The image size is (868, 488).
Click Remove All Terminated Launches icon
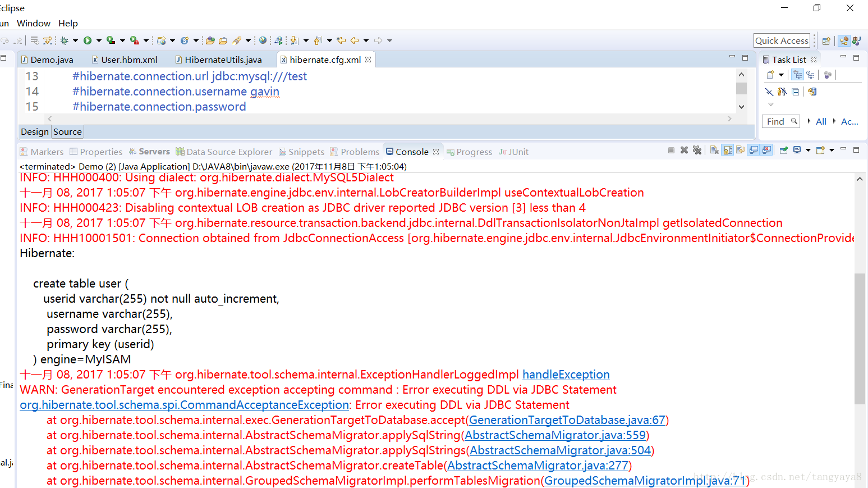697,150
